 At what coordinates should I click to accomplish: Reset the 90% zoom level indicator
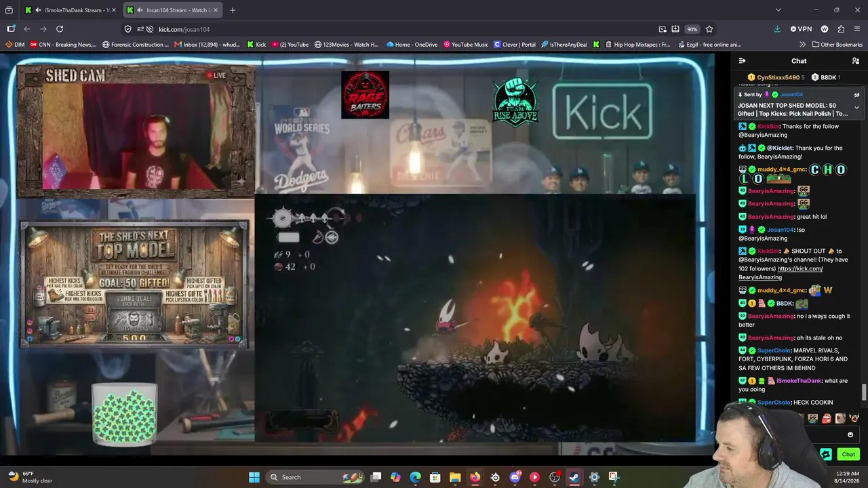[x=692, y=29]
